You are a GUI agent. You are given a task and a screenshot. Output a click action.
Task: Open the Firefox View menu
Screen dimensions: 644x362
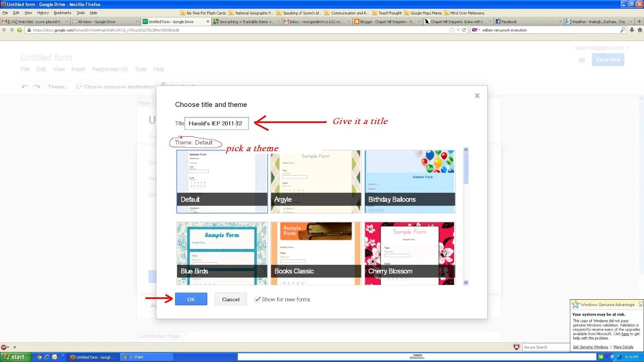click(x=28, y=13)
